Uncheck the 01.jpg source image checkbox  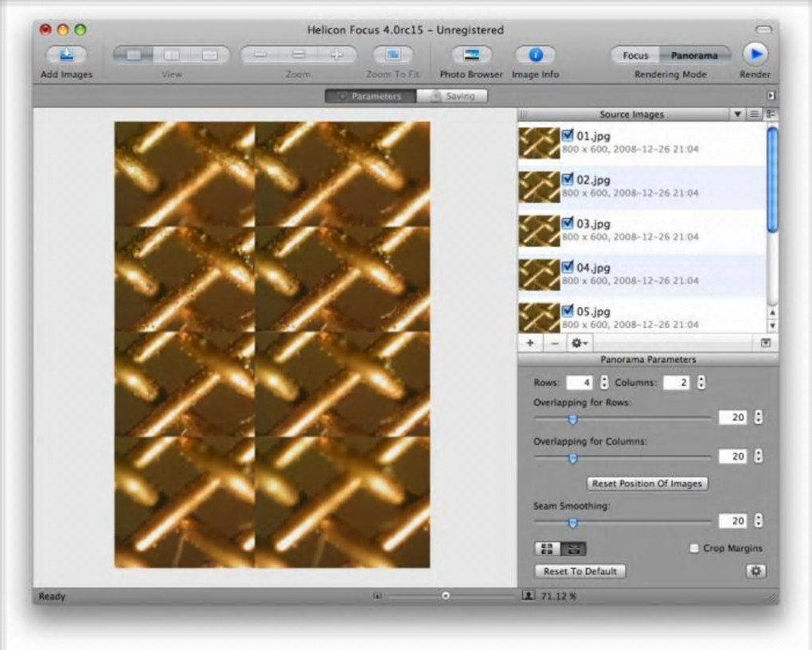click(x=568, y=135)
